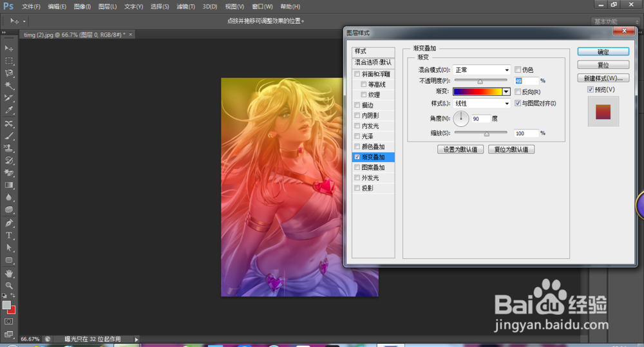Screen dimensions: 644x347
Task: Enable the 投影 style checkbox
Action: 357,188
